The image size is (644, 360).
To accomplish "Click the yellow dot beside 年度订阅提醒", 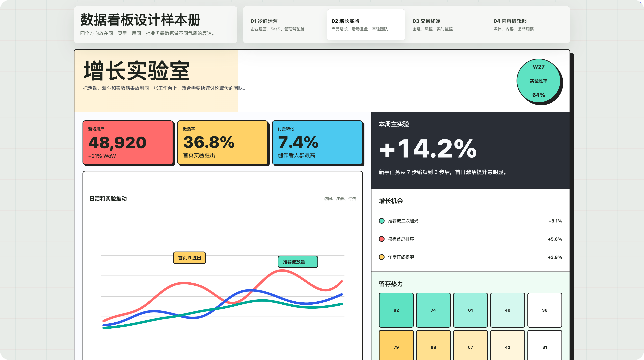I will click(382, 257).
